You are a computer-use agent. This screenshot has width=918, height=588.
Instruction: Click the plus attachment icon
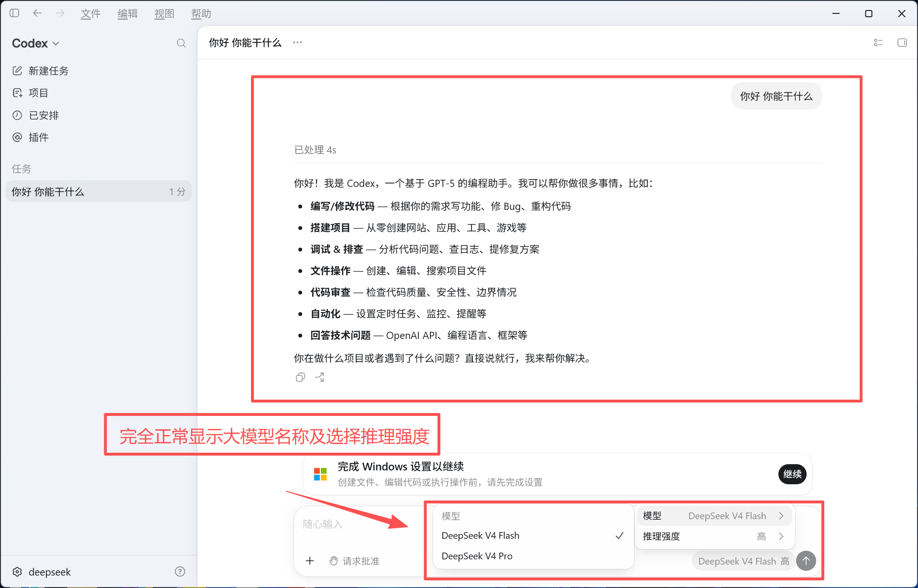click(x=310, y=561)
